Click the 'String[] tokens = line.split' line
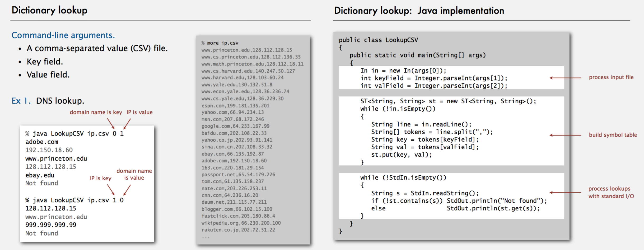Image resolution: width=644 pixels, height=250 pixels. click(432, 132)
